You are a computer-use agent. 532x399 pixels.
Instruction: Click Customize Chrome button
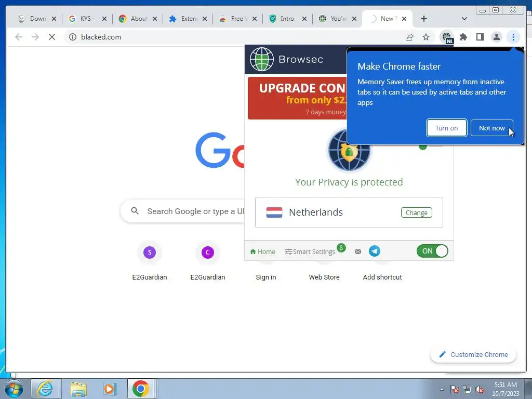(473, 354)
